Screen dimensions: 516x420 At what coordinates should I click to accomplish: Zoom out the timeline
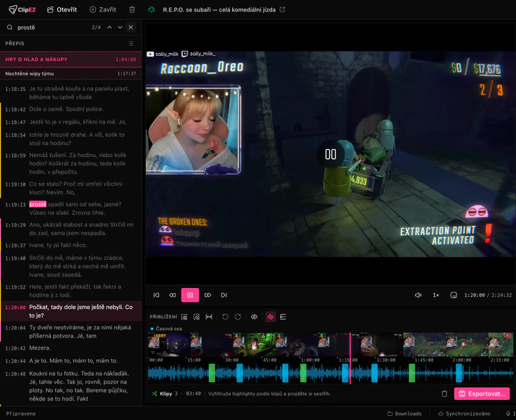tap(184, 317)
